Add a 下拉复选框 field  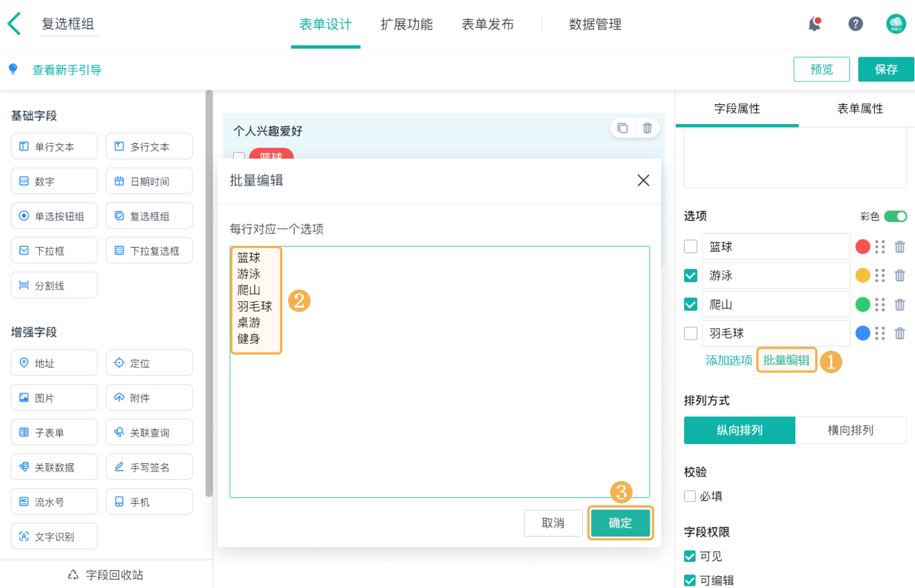[x=149, y=250]
